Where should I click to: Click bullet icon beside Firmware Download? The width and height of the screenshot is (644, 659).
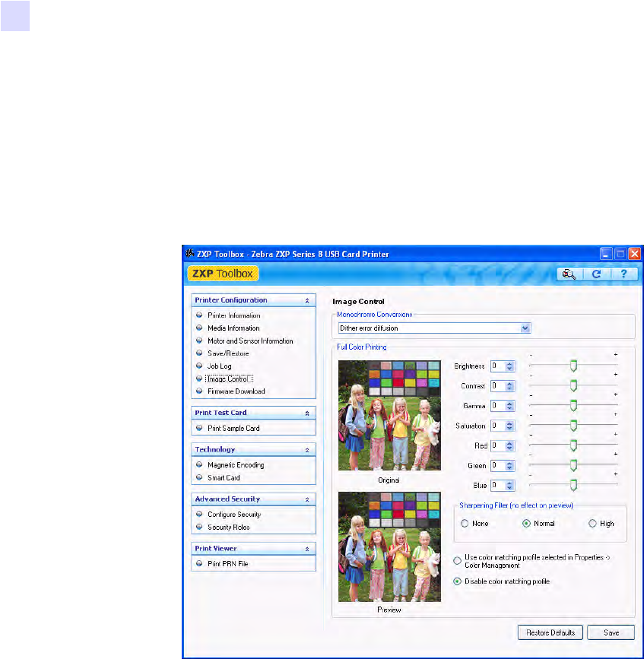click(x=199, y=391)
